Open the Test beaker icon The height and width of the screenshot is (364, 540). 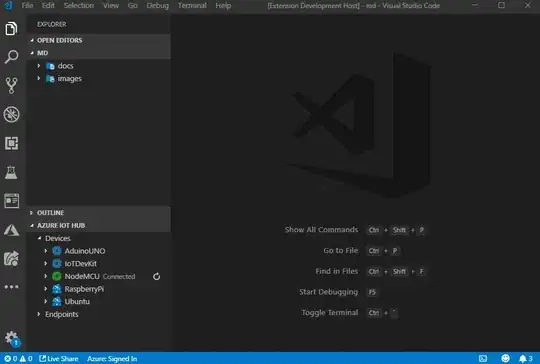(11, 172)
